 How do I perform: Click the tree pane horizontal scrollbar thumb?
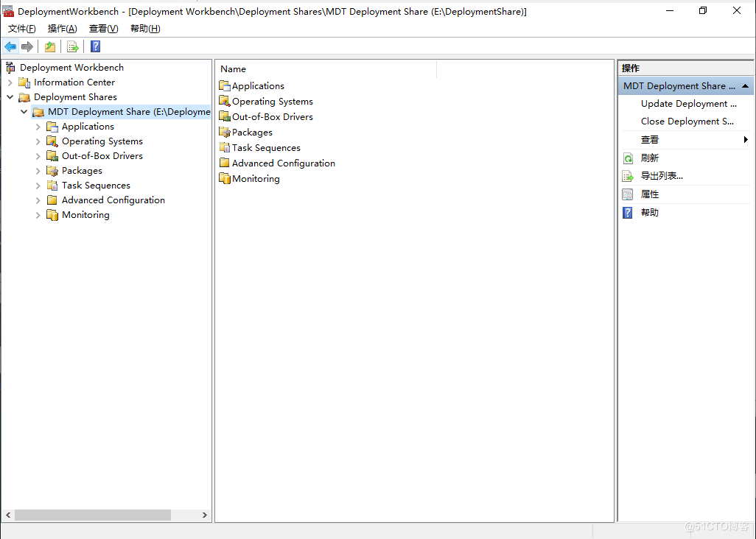coord(93,515)
